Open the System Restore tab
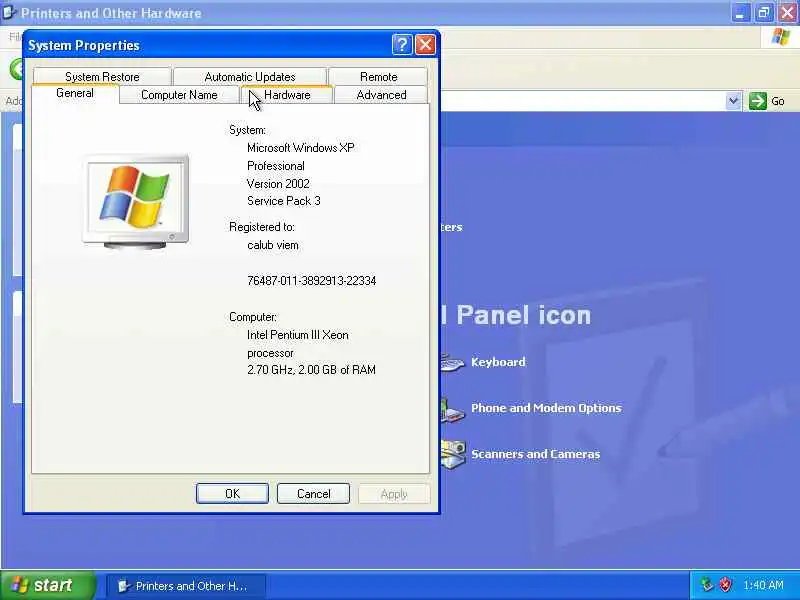This screenshot has width=800, height=600. pyautogui.click(x=102, y=77)
